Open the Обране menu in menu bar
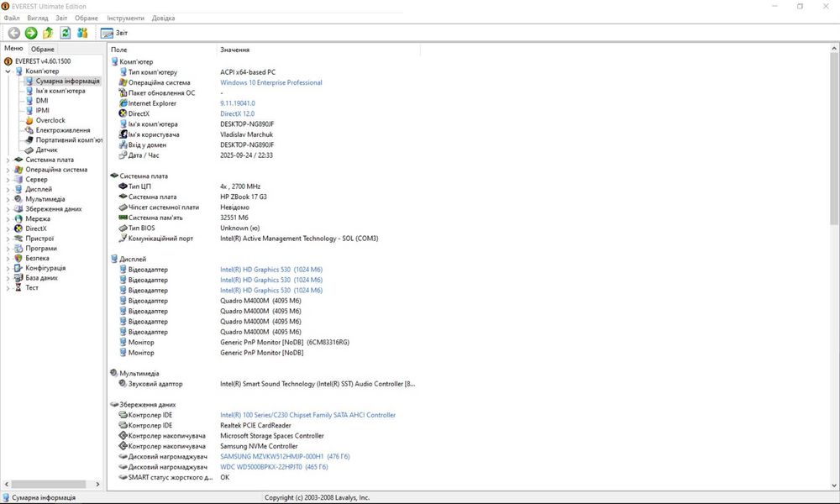The height and width of the screenshot is (504, 840). tap(87, 18)
